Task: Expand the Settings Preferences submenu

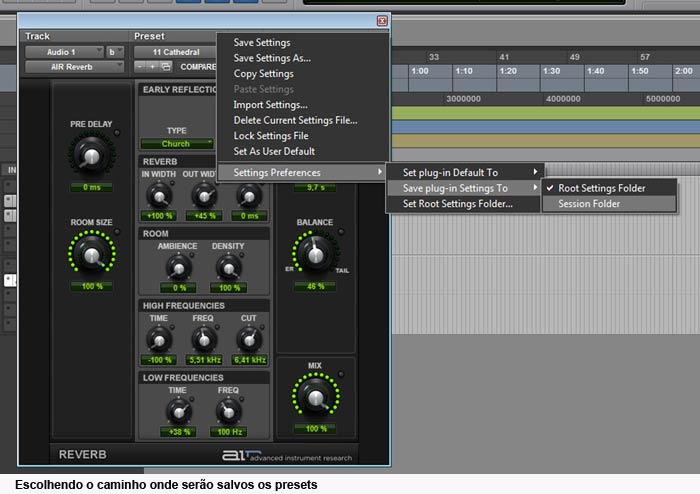Action: (x=302, y=172)
